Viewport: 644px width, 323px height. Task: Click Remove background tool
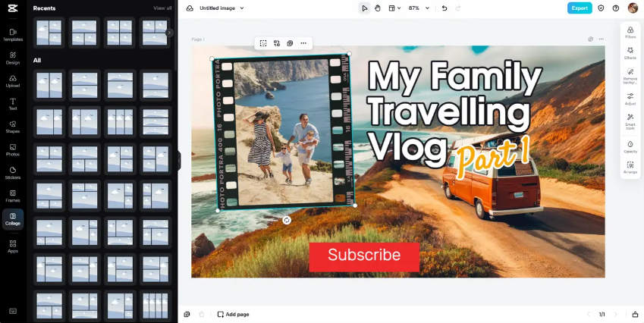(630, 77)
